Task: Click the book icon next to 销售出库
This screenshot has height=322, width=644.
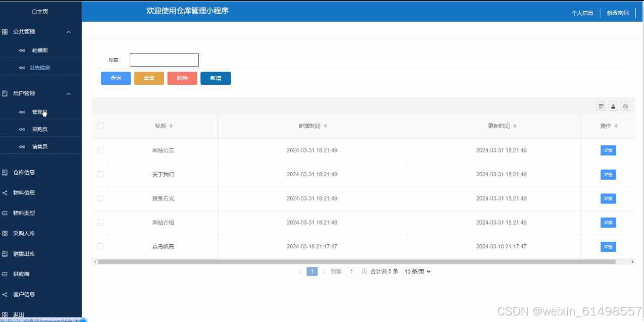Action: coord(5,254)
